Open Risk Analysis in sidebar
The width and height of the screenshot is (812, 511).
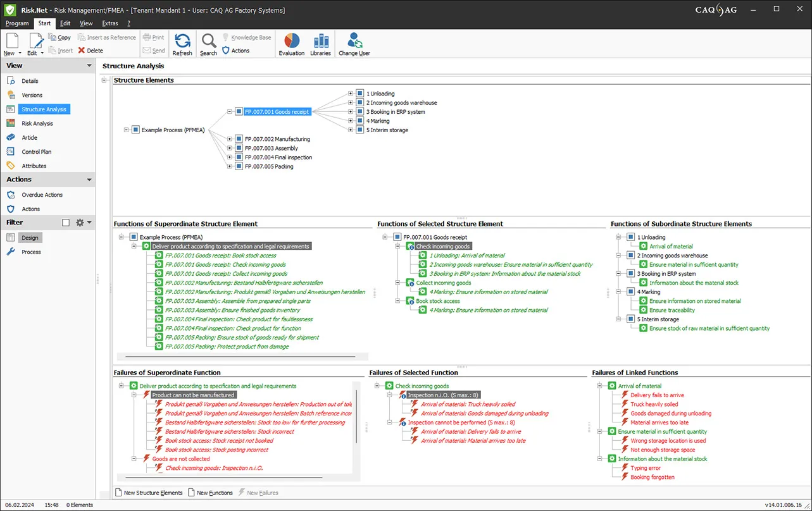click(x=37, y=123)
